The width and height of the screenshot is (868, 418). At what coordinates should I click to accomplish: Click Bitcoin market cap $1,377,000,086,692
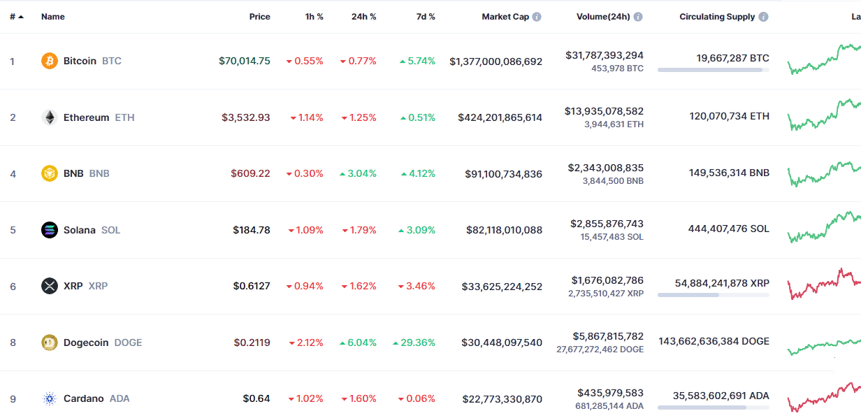point(496,61)
